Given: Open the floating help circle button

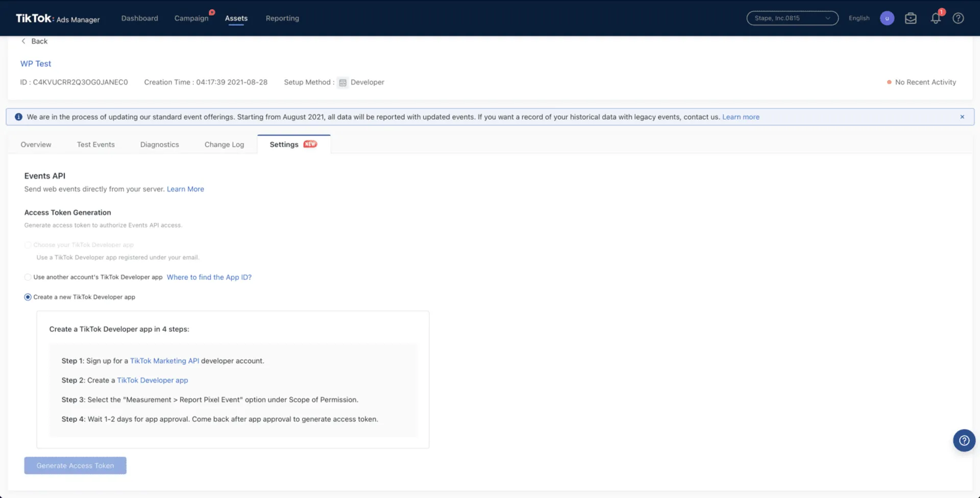Looking at the screenshot, I should pyautogui.click(x=964, y=440).
